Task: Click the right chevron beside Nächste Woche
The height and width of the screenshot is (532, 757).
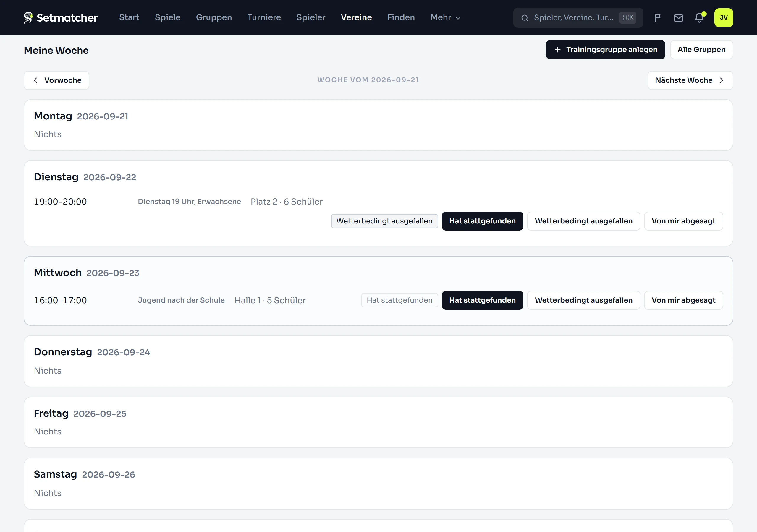Action: 722,80
